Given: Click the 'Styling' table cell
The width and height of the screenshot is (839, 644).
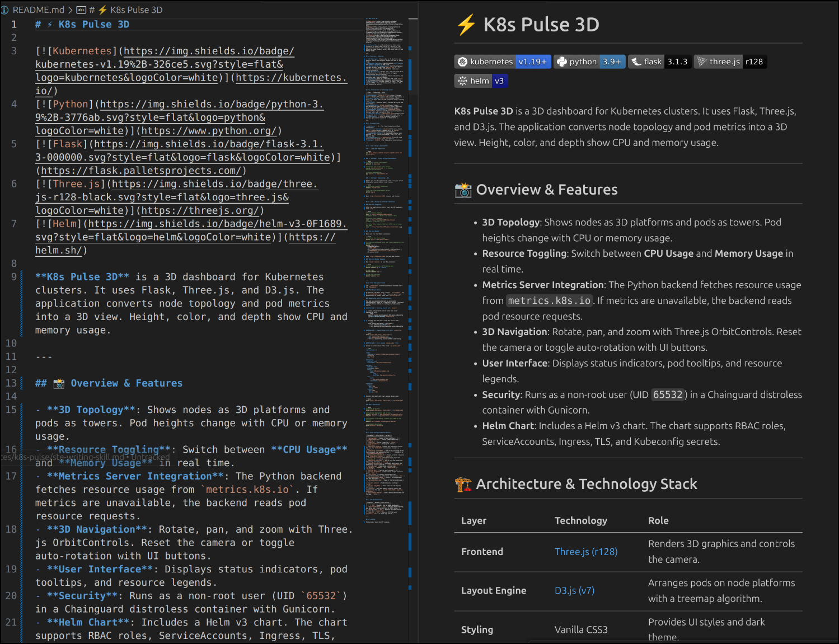Looking at the screenshot, I should 477,630.
